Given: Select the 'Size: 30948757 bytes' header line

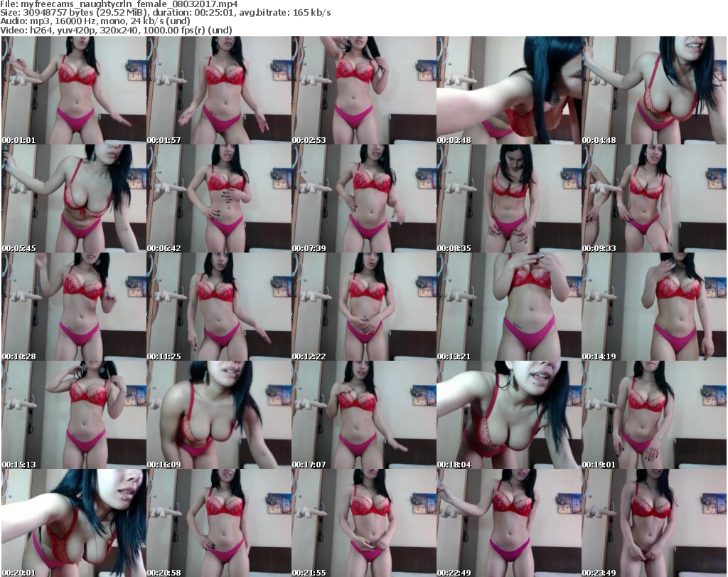Looking at the screenshot, I should [x=165, y=13].
